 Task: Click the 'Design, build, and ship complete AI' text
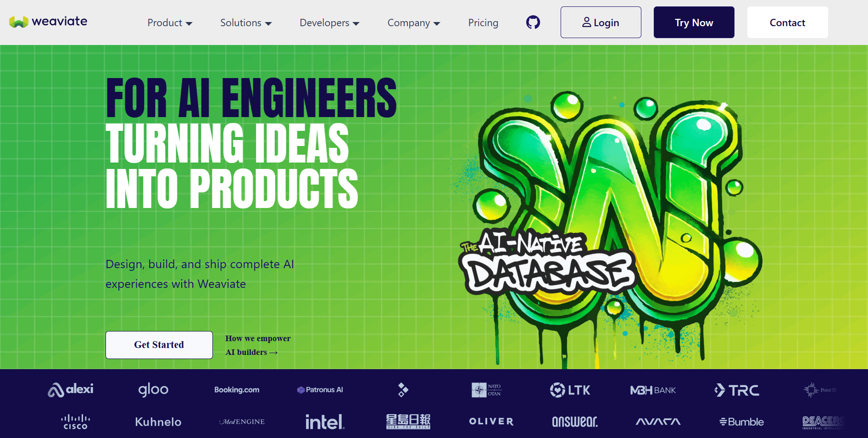pos(200,264)
